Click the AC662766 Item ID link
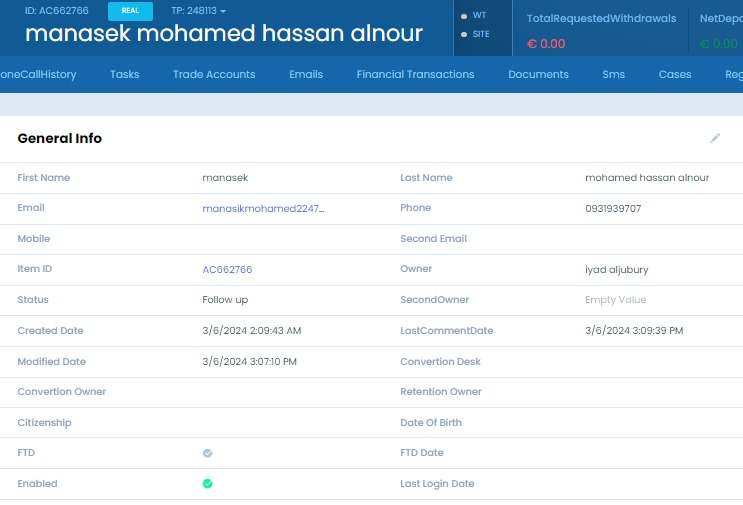The image size is (743, 505). 227,269
